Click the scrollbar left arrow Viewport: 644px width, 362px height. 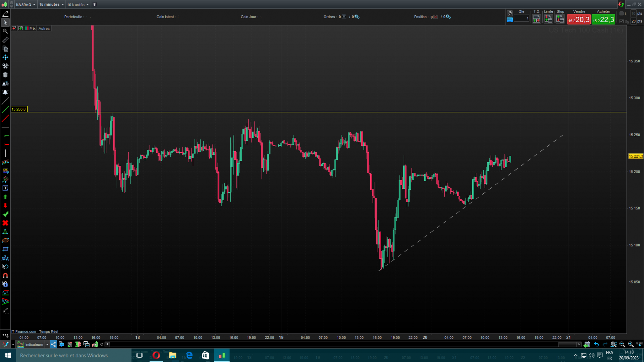click(107, 344)
